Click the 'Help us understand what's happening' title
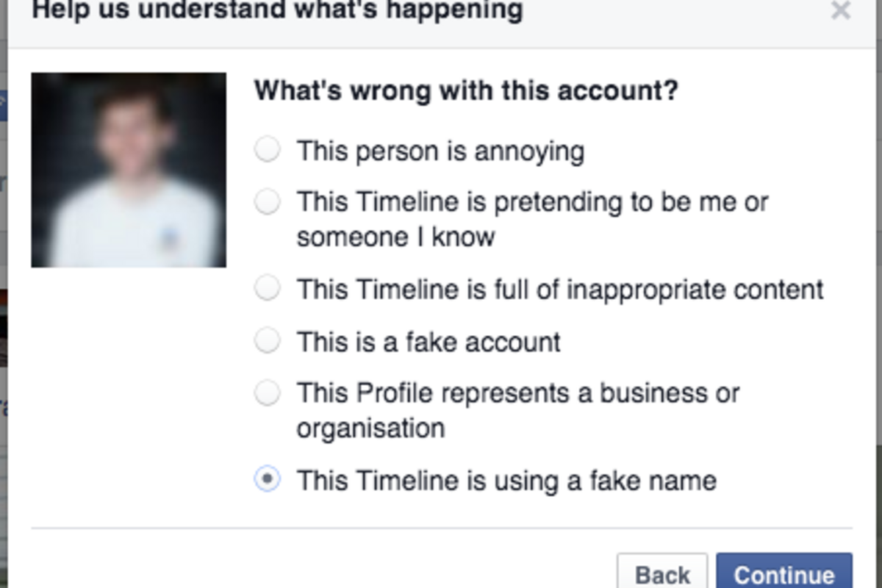The width and height of the screenshot is (882, 588). pos(278,11)
